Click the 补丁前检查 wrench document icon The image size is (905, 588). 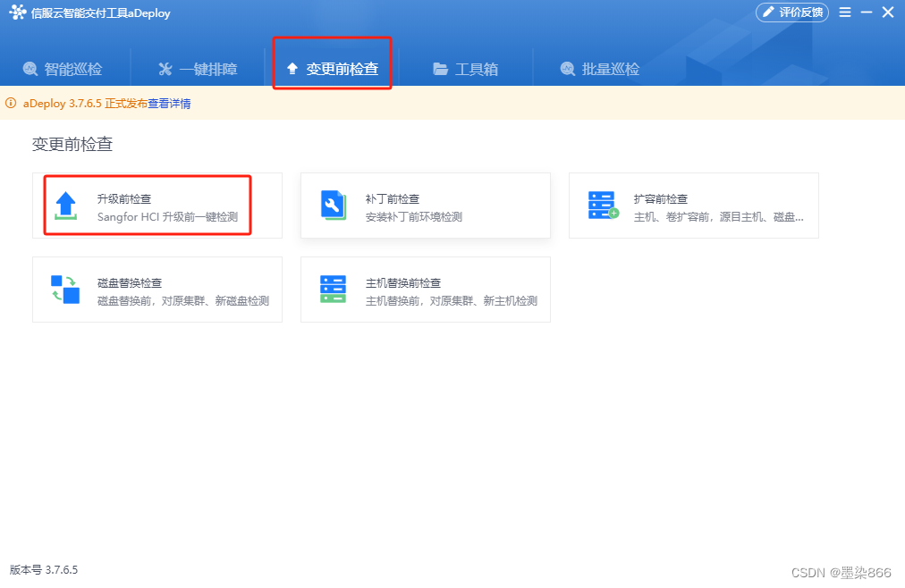(333, 206)
